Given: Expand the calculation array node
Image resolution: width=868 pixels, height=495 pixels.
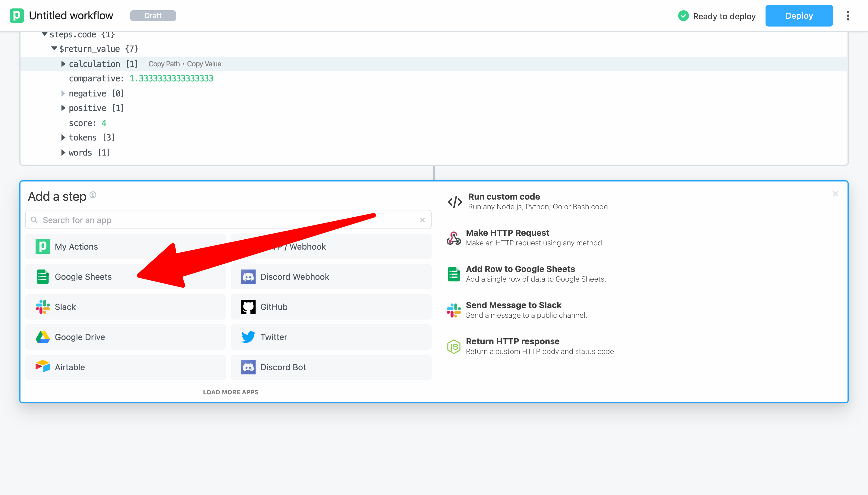Looking at the screenshot, I should [63, 64].
